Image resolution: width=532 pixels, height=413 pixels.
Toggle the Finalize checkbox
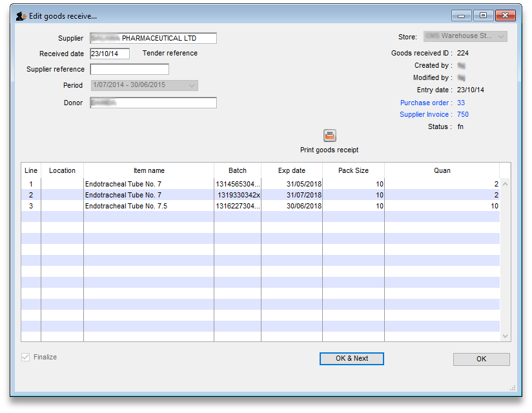26,357
